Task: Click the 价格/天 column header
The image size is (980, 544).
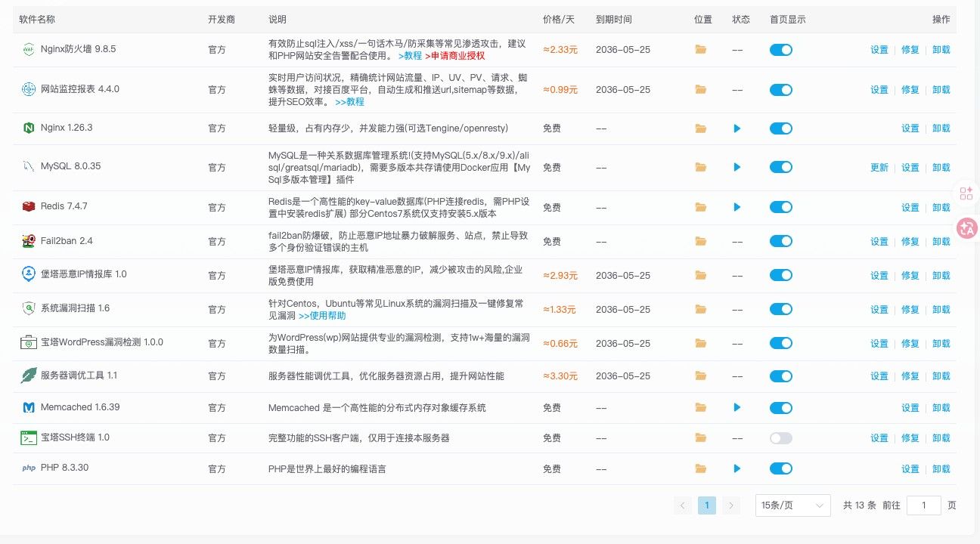Action: (559, 20)
